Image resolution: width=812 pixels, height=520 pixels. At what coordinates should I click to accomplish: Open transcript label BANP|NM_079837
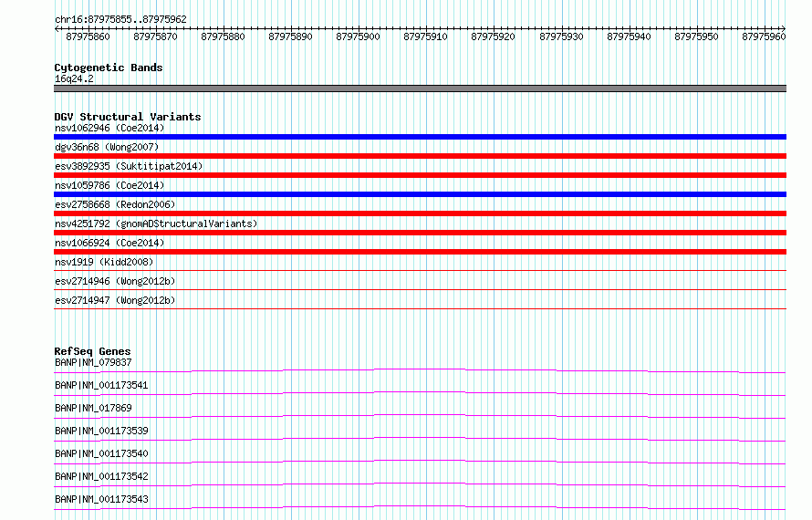click(93, 362)
